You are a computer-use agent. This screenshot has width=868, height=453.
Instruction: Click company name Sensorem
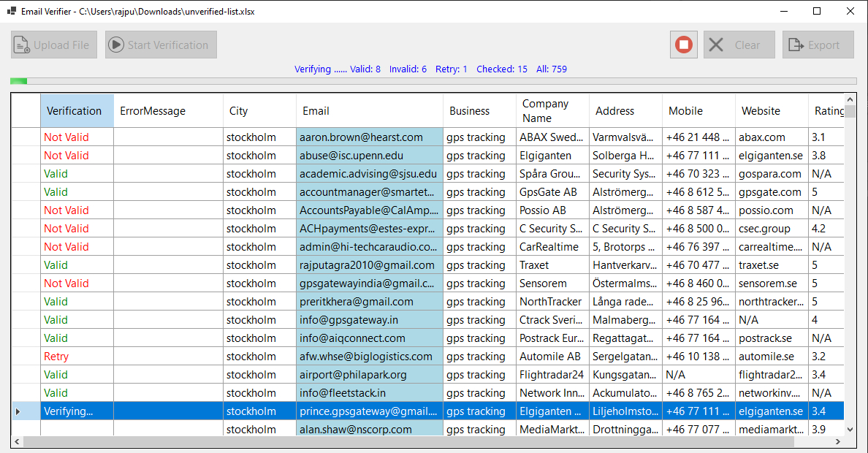[x=552, y=283]
